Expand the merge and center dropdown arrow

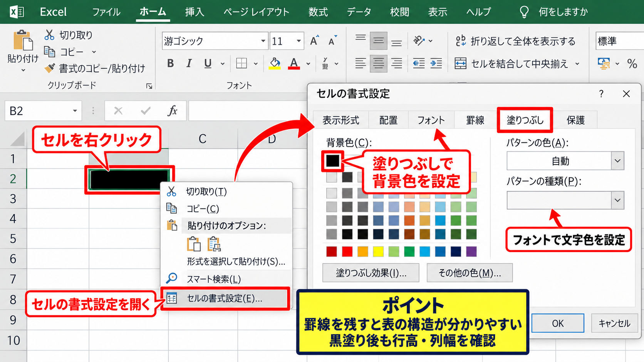pyautogui.click(x=577, y=63)
